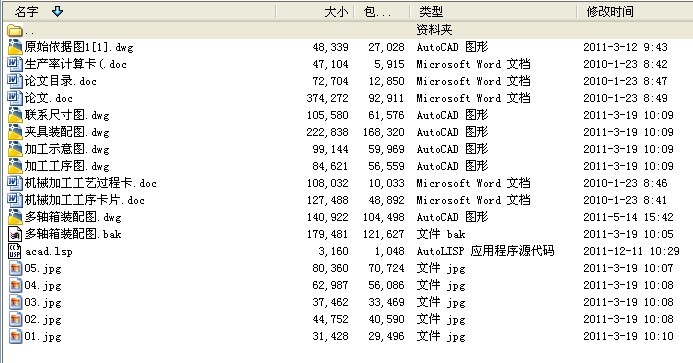Select the image icon of 01.jpg
693x363 pixels.
click(15, 336)
